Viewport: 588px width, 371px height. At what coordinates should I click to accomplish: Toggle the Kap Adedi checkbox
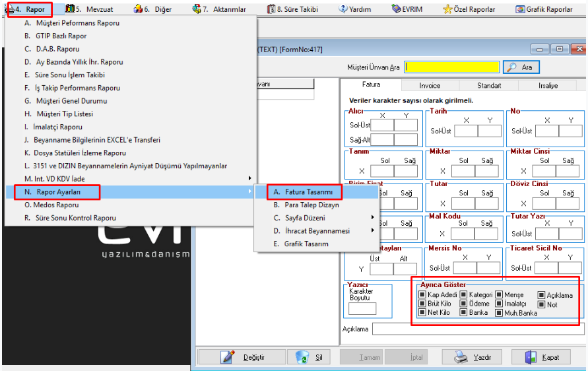coord(422,294)
